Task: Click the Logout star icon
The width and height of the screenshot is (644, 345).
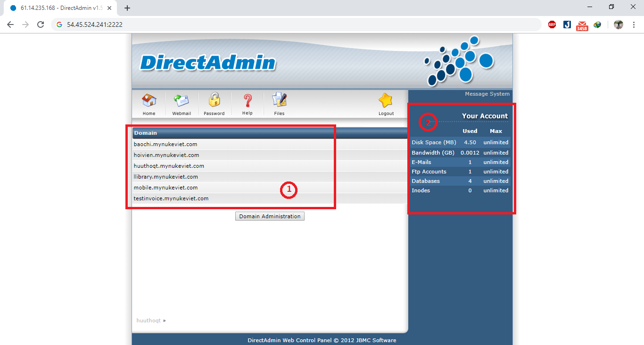Action: coord(386,101)
